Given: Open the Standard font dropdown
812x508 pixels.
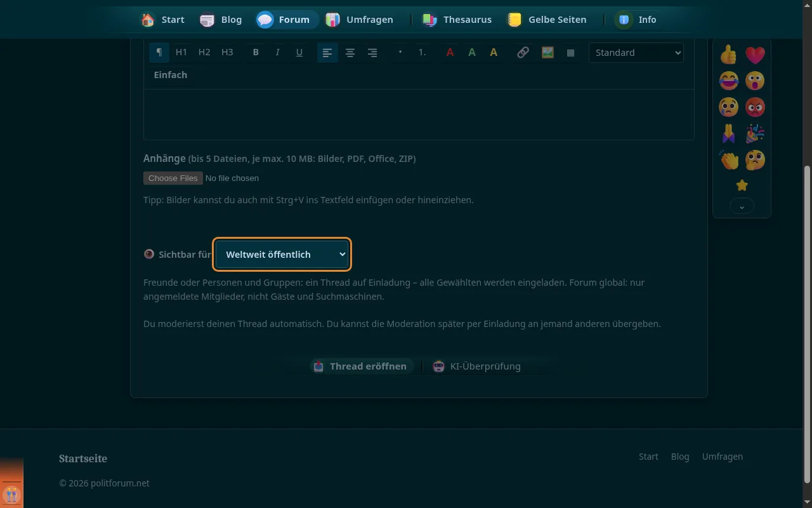Looking at the screenshot, I should tap(636, 53).
